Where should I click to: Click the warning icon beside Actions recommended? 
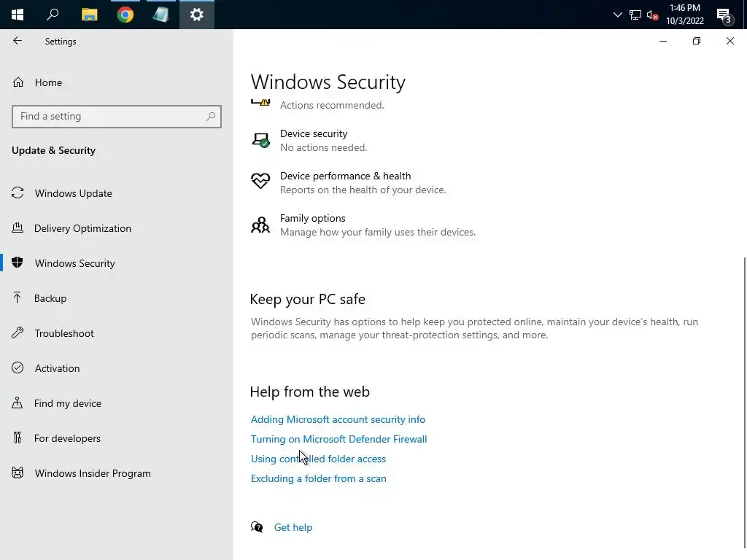(x=260, y=102)
